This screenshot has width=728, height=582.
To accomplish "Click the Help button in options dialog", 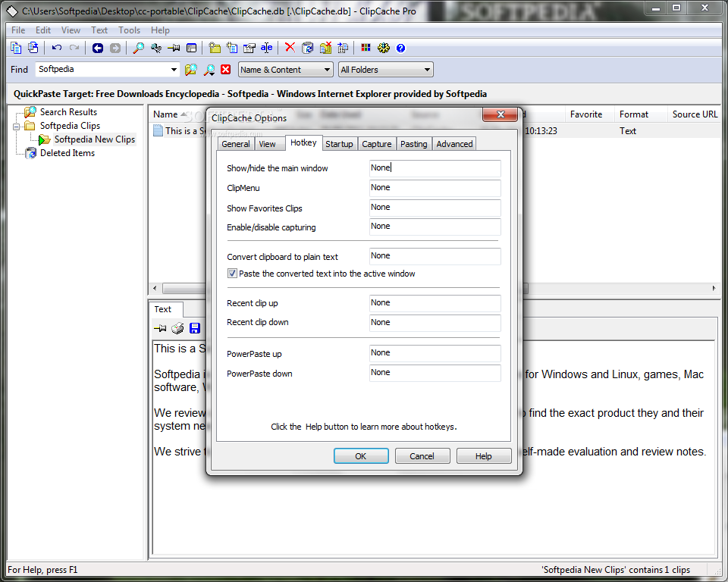I will coord(483,456).
